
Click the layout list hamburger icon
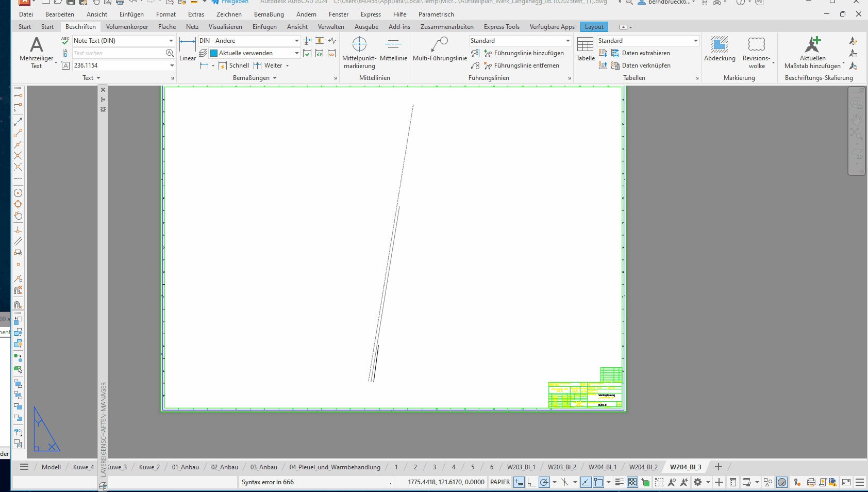coord(24,467)
